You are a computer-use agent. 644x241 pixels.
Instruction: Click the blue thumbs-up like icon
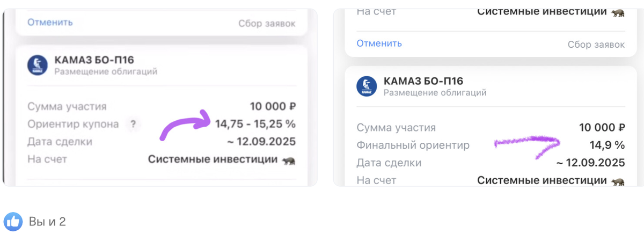pyautogui.click(x=13, y=221)
